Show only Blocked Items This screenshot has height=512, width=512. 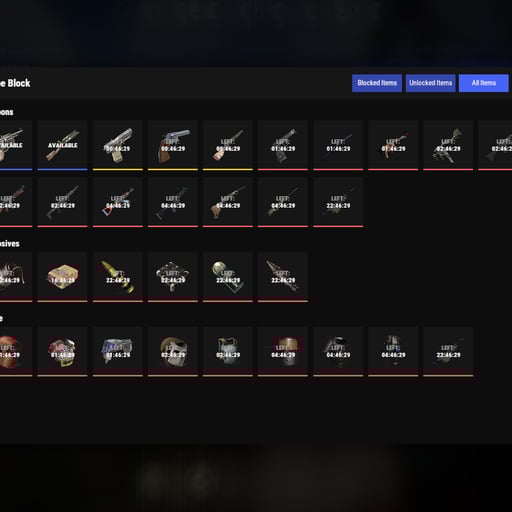377,83
